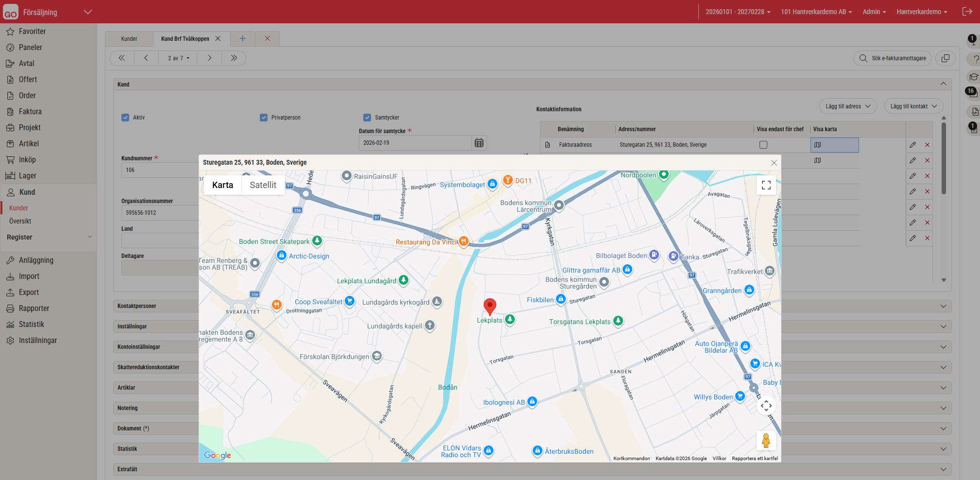
Task: Click Rapportera ett kartfel link
Action: click(x=755, y=458)
